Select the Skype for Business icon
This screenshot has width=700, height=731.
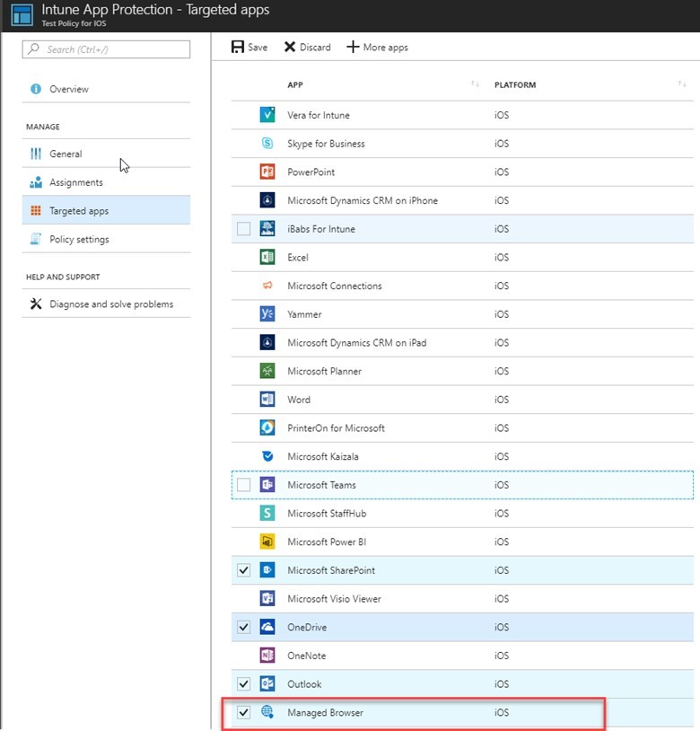tap(266, 143)
